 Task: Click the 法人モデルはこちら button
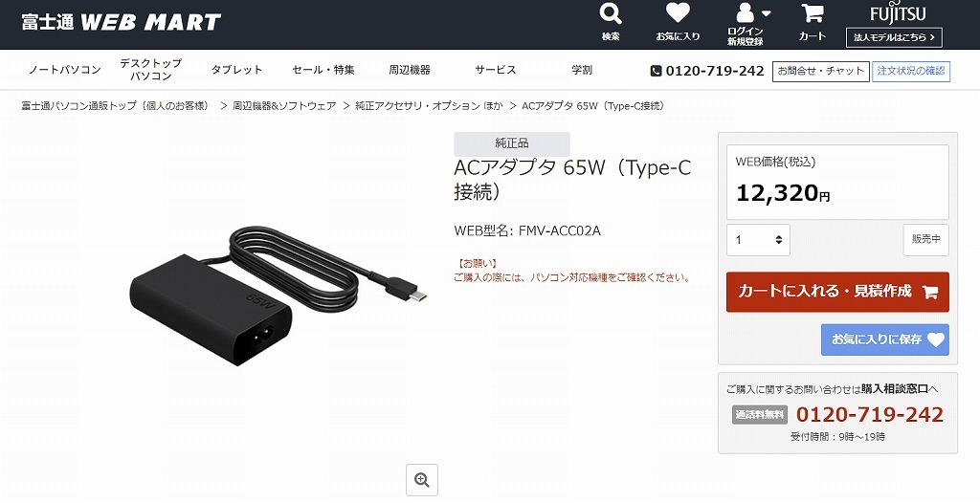pyautogui.click(x=894, y=37)
